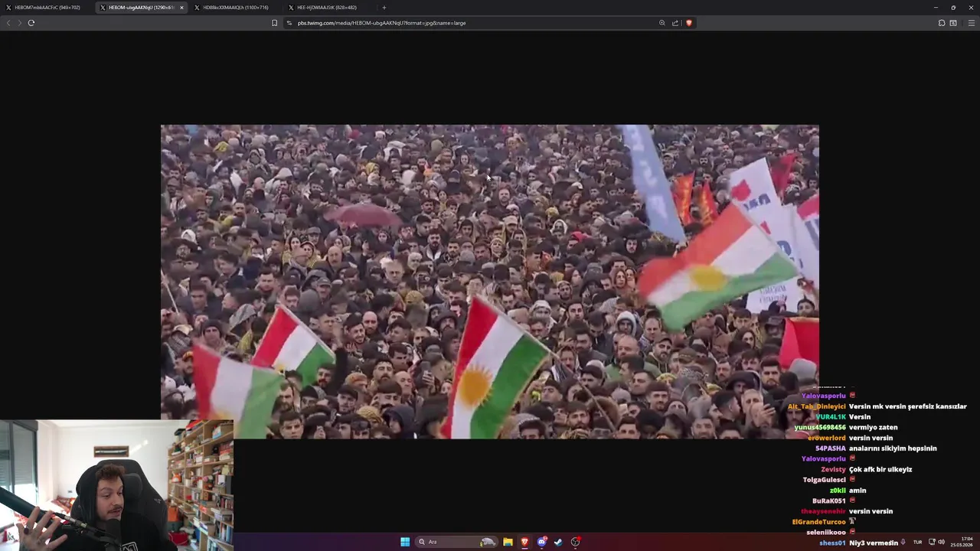Click chat username Alt_Tab_Dinleyici
980x551 pixels.
click(816, 406)
